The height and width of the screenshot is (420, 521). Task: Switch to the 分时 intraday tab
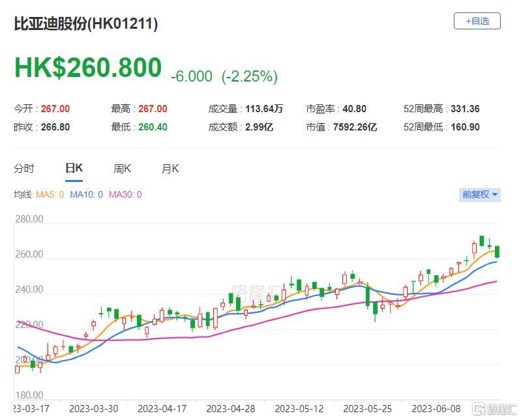coord(24,169)
